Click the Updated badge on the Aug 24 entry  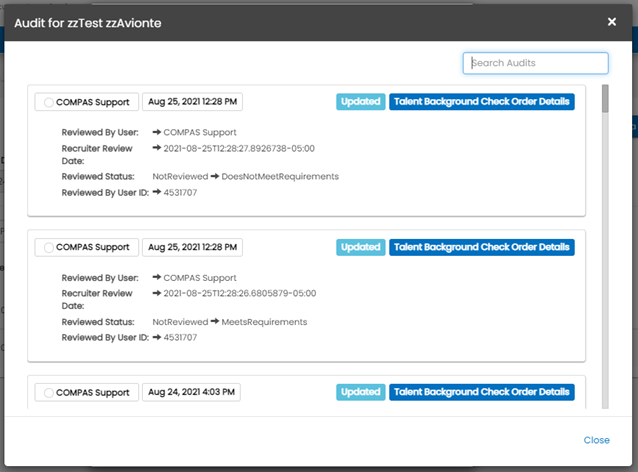click(360, 392)
